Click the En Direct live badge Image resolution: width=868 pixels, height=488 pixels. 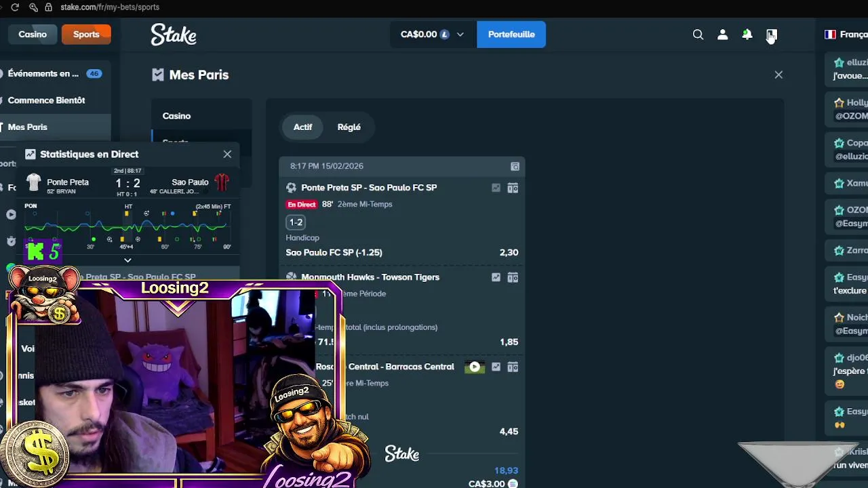[301, 204]
